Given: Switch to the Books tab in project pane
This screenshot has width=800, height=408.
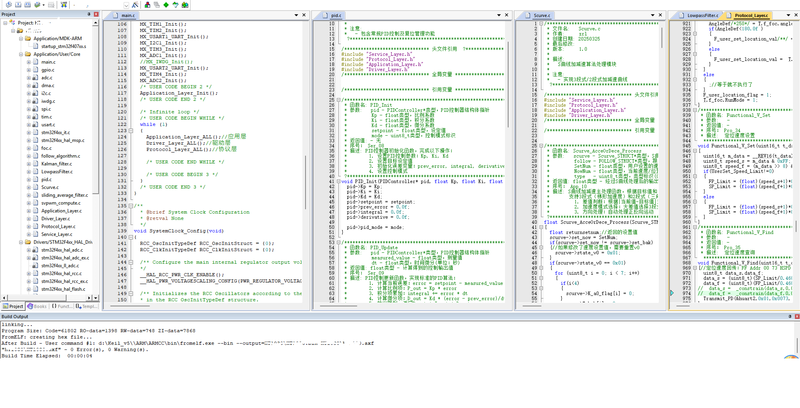Looking at the screenshot, I should click(39, 307).
